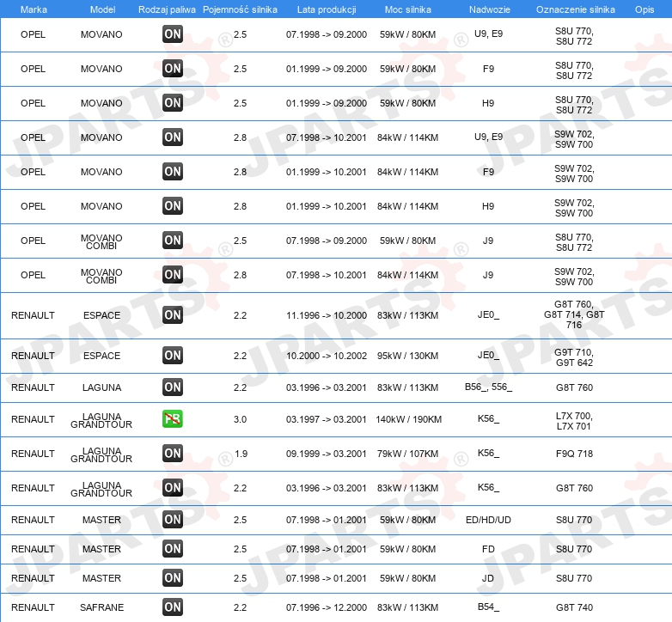Select the 3.0 engine capacity value
Image resolution: width=672 pixels, height=622 pixels.
click(240, 419)
